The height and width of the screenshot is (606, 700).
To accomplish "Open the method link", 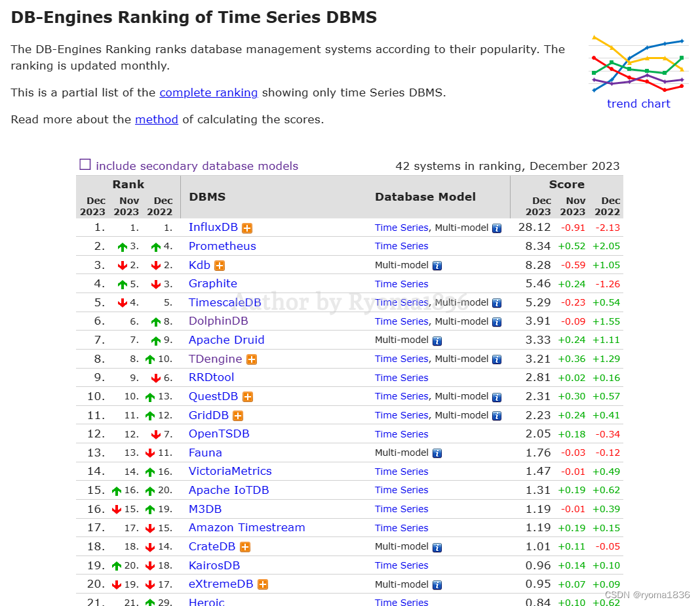I will coord(156,119).
